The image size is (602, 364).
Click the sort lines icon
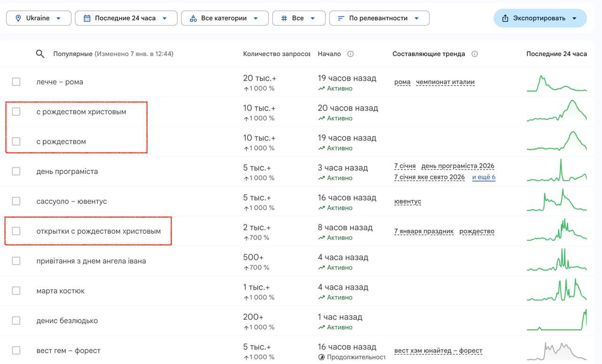coord(341,18)
